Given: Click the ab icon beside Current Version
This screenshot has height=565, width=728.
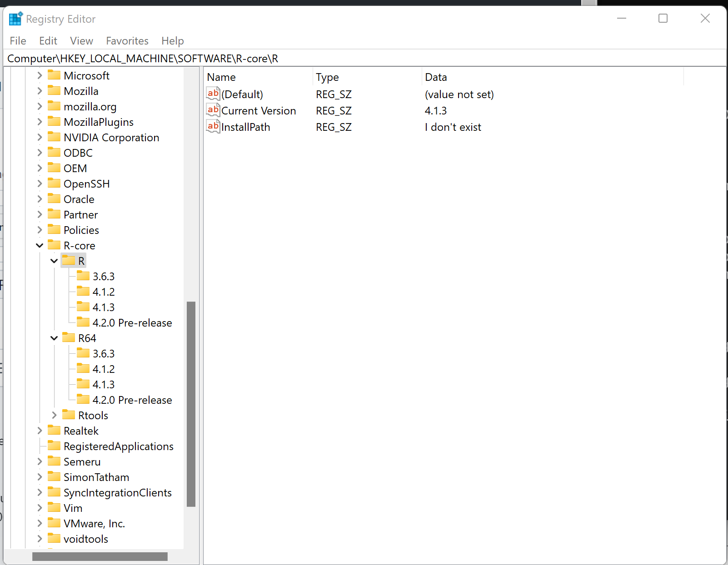Looking at the screenshot, I should point(212,110).
